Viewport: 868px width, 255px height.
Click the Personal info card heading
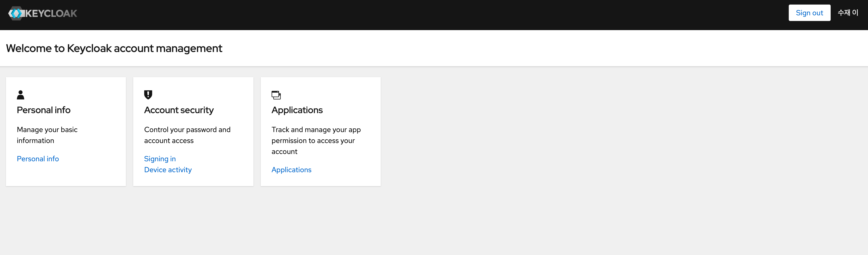coord(43,110)
